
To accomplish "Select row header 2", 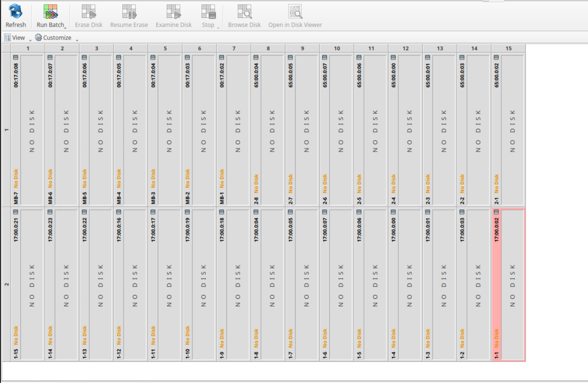I will (6, 284).
